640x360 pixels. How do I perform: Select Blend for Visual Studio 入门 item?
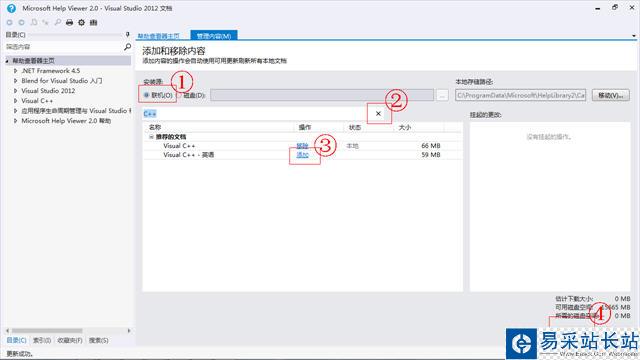tap(62, 81)
